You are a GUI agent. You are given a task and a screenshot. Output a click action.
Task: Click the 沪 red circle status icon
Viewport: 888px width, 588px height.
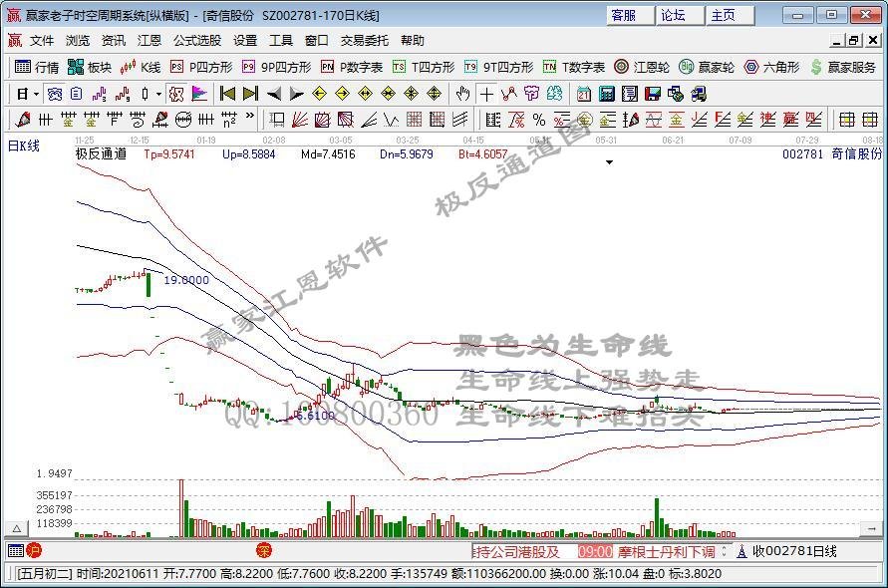[34, 550]
